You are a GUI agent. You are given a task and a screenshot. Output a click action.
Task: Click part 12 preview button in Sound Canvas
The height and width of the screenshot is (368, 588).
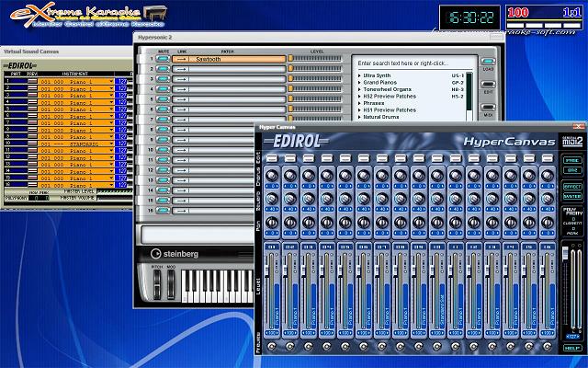[33, 157]
